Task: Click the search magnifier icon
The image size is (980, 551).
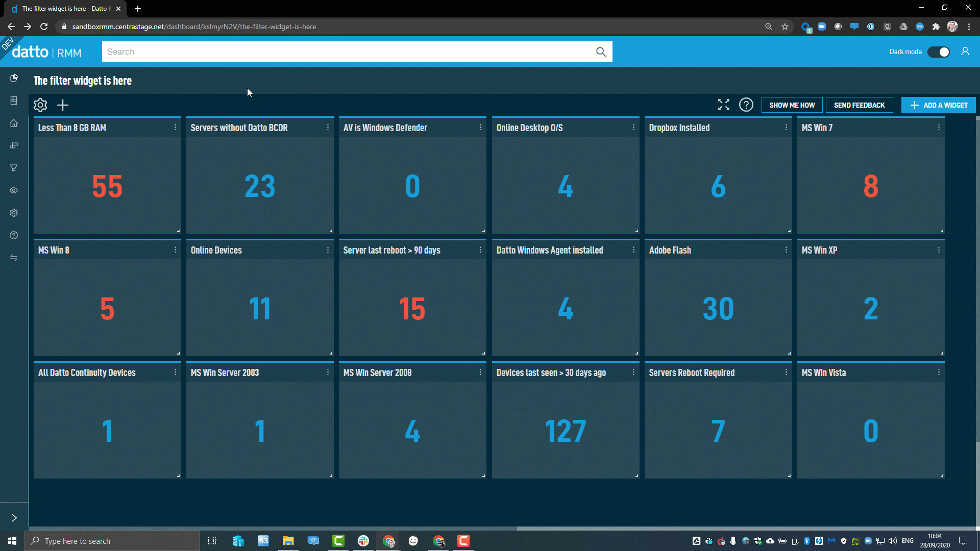Action: pos(601,52)
